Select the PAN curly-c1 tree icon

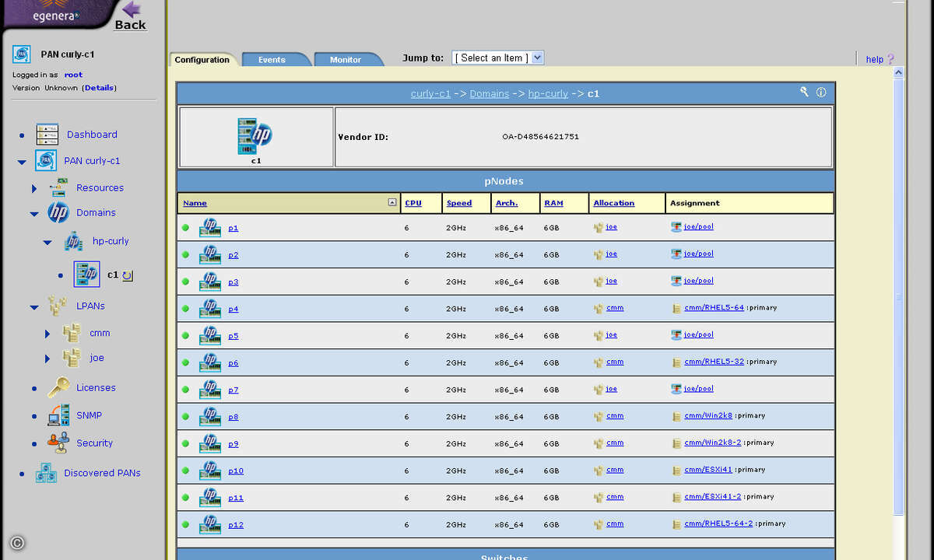pos(46,161)
